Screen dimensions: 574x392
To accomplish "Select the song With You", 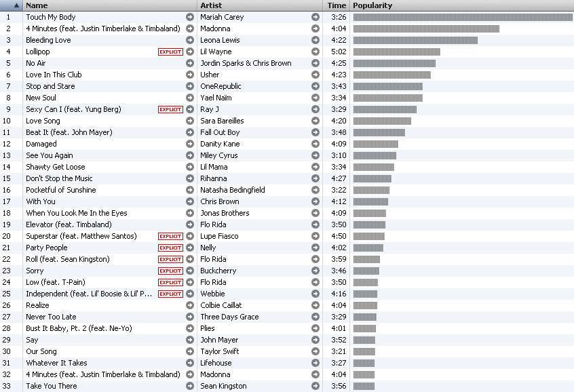I will (x=41, y=201).
